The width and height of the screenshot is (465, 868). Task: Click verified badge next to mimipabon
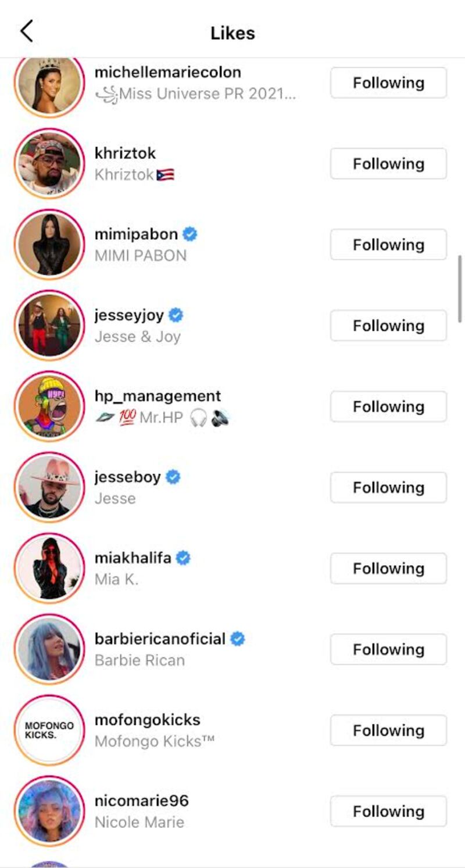[190, 234]
